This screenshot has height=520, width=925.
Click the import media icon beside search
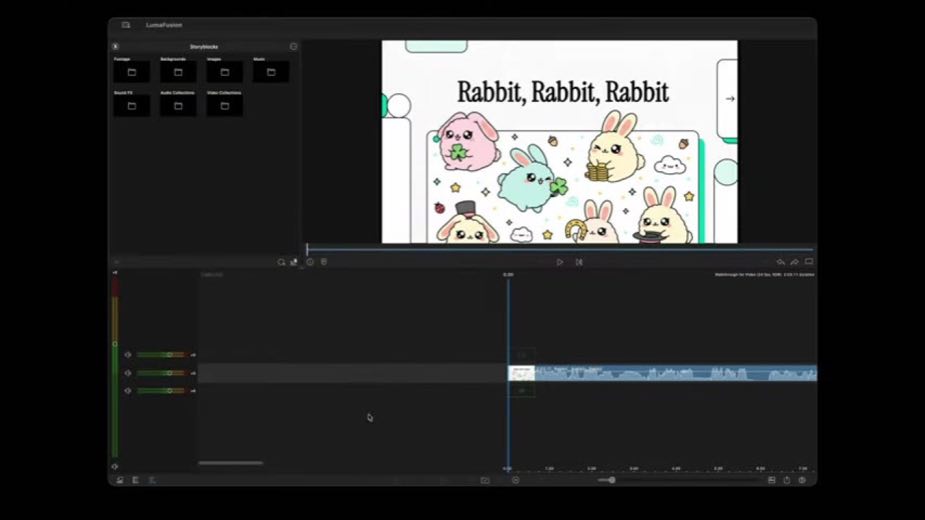294,262
